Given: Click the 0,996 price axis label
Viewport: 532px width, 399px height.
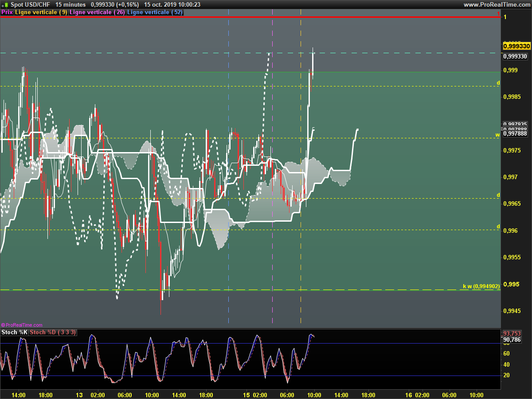Looking at the screenshot, I should coord(511,231).
